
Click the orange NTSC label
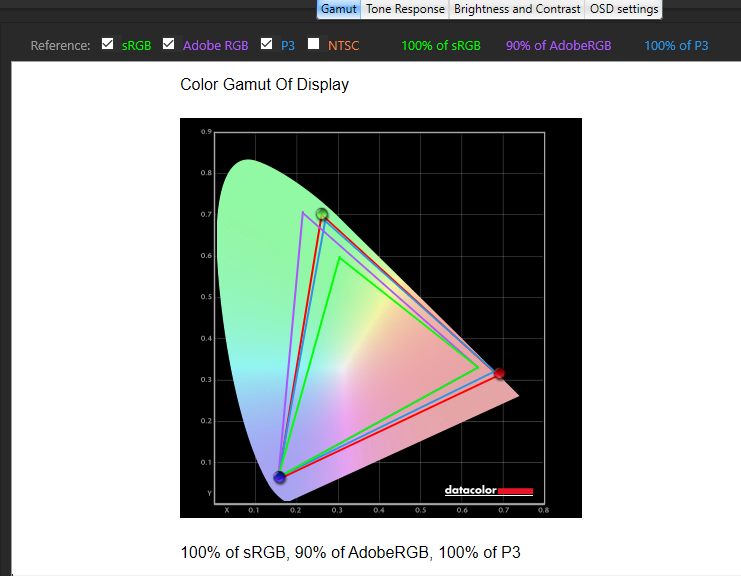pos(344,46)
